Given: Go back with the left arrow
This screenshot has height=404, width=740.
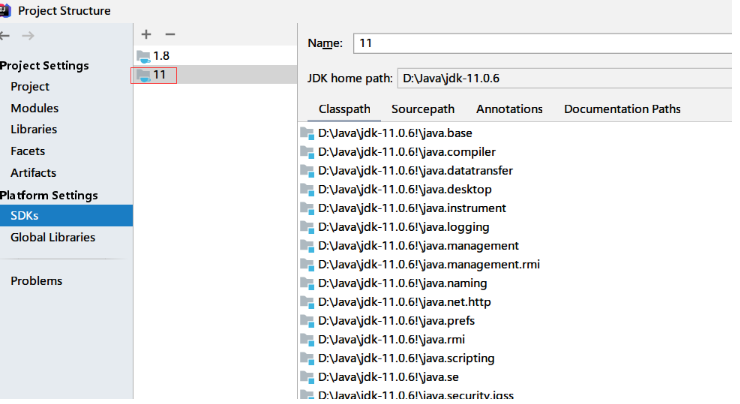Looking at the screenshot, I should pos(5,36).
